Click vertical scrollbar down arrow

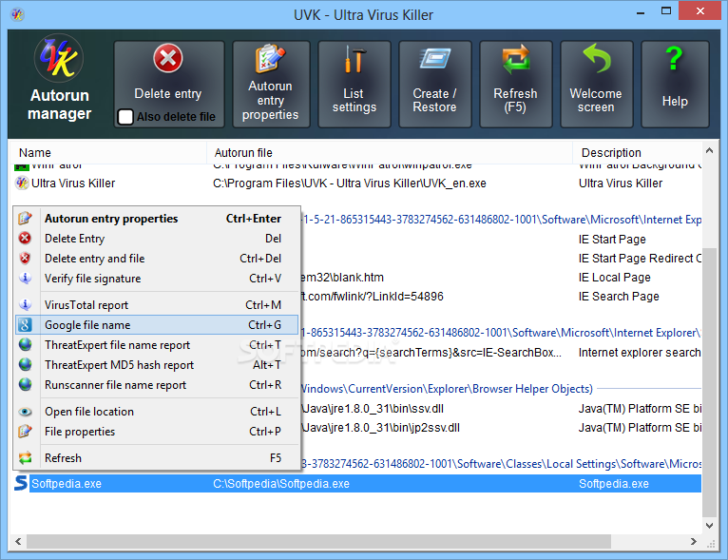[x=709, y=525]
